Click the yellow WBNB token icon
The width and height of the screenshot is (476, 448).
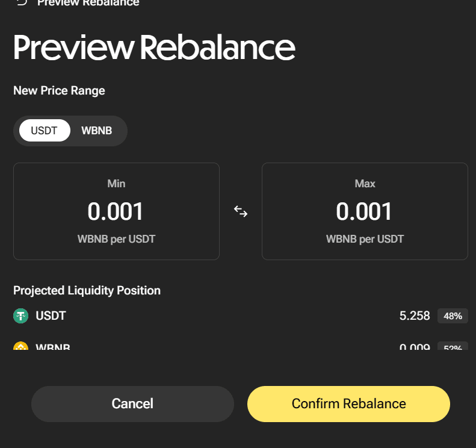21,347
